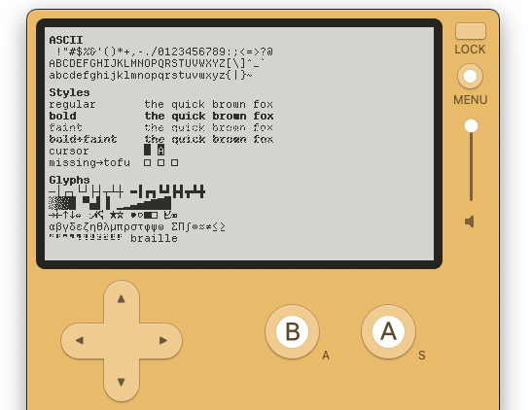Tap the D-pad right arrow

point(163,340)
